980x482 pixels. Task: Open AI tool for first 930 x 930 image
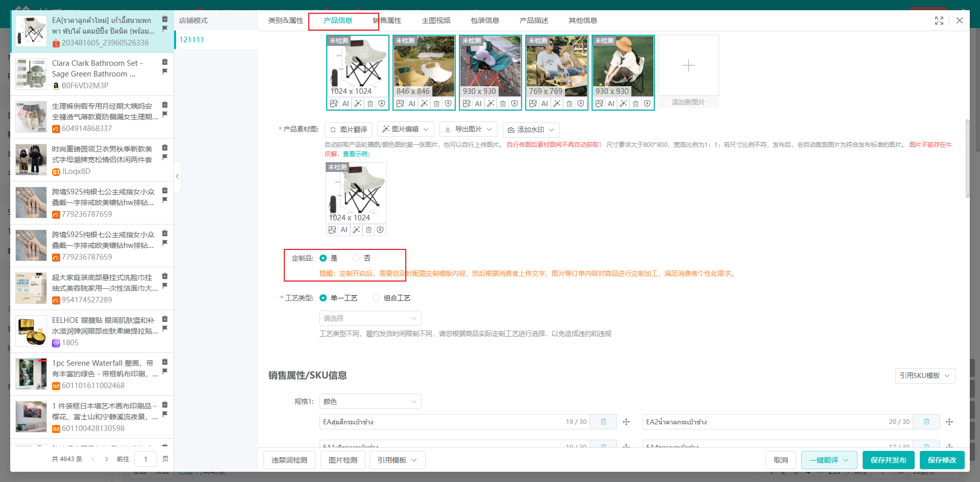478,104
